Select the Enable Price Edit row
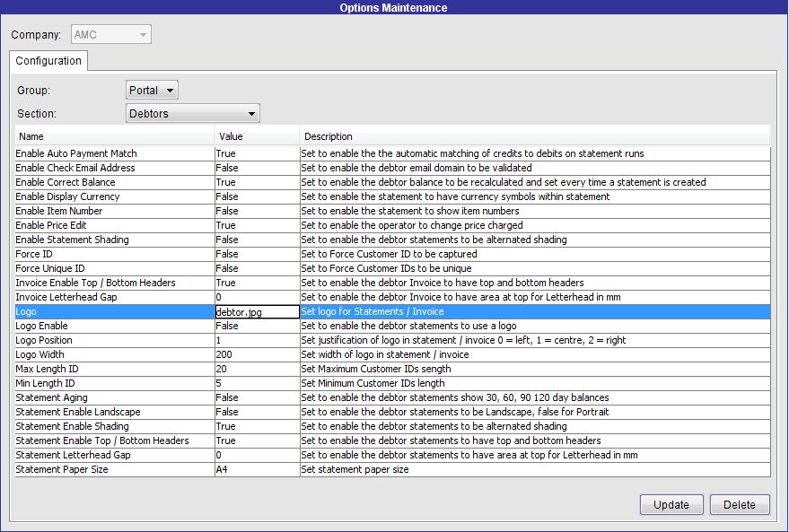The width and height of the screenshot is (789, 532). [x=392, y=225]
